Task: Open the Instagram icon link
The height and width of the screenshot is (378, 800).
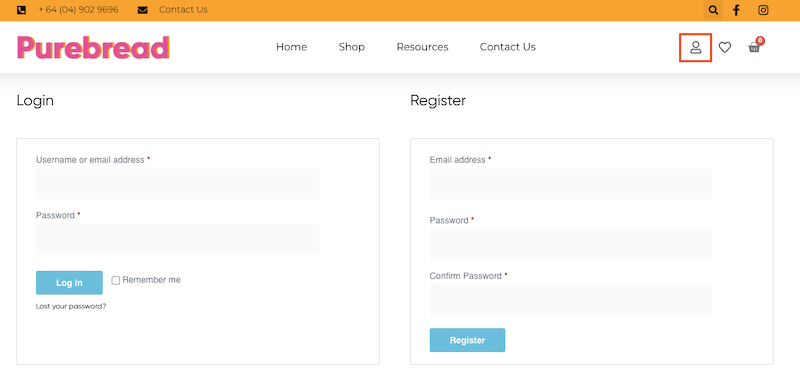Action: tap(763, 10)
